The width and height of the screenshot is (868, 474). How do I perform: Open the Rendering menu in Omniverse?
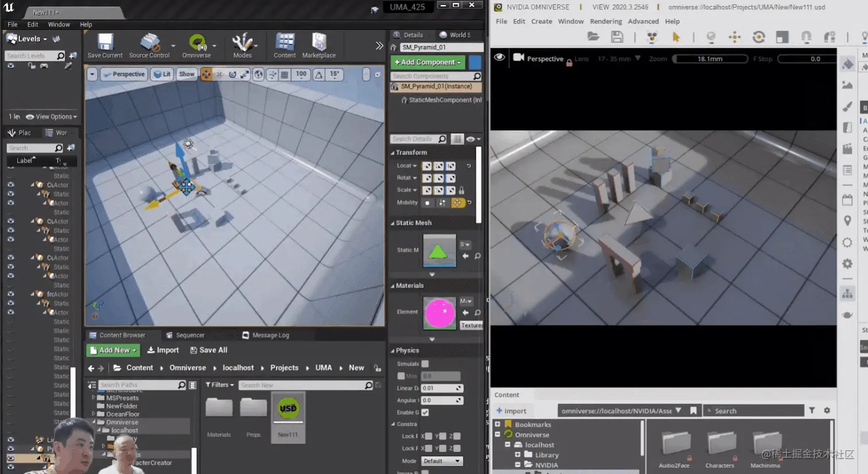tap(605, 21)
